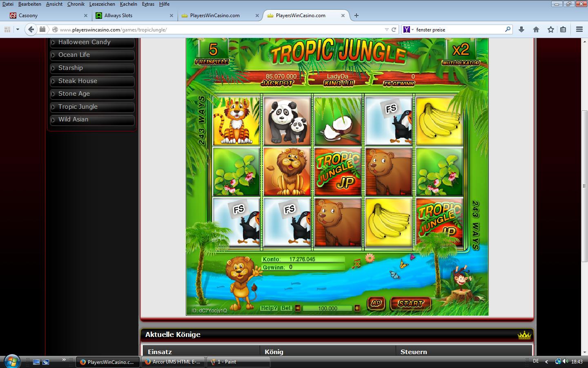588x368 pixels.
Task: Open the Wild Asian sidebar entry
Action: (x=92, y=120)
